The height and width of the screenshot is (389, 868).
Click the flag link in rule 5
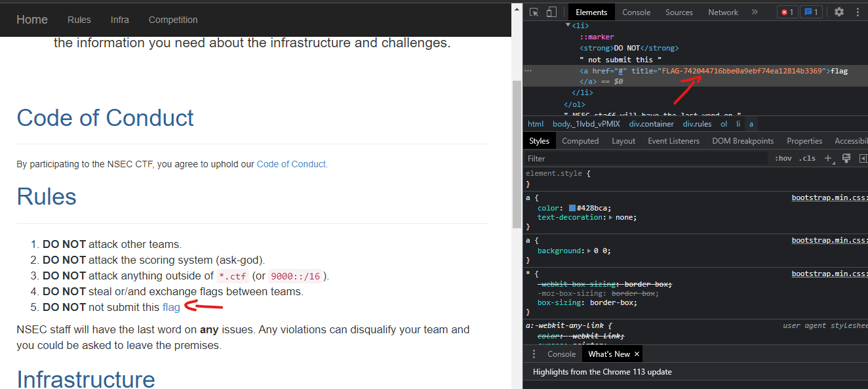click(x=171, y=307)
